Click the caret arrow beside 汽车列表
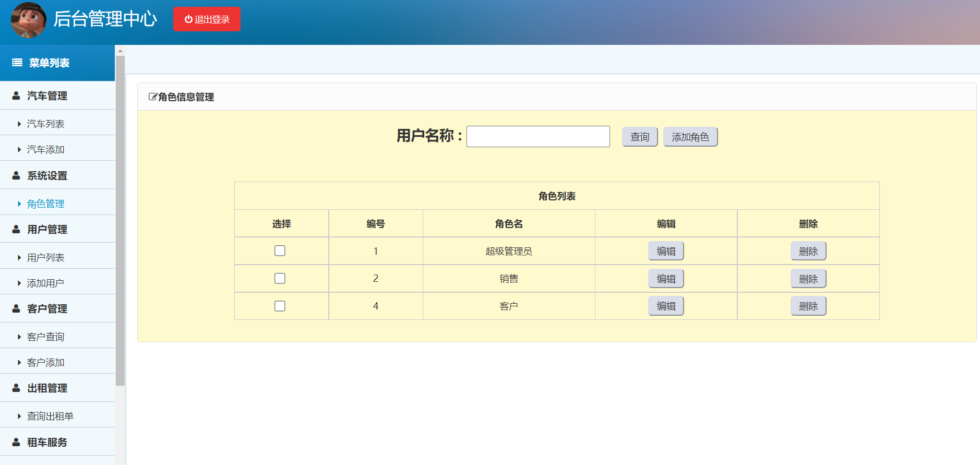980x465 pixels. [x=19, y=124]
